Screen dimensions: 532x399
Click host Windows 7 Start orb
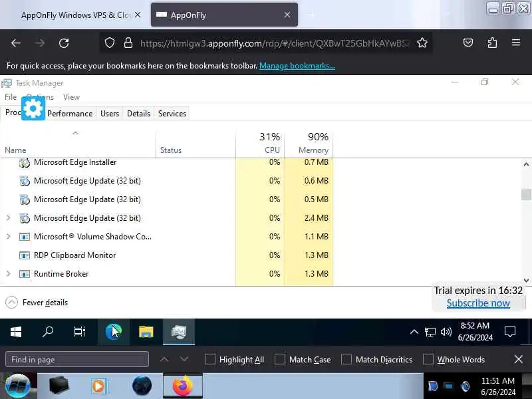(18, 386)
